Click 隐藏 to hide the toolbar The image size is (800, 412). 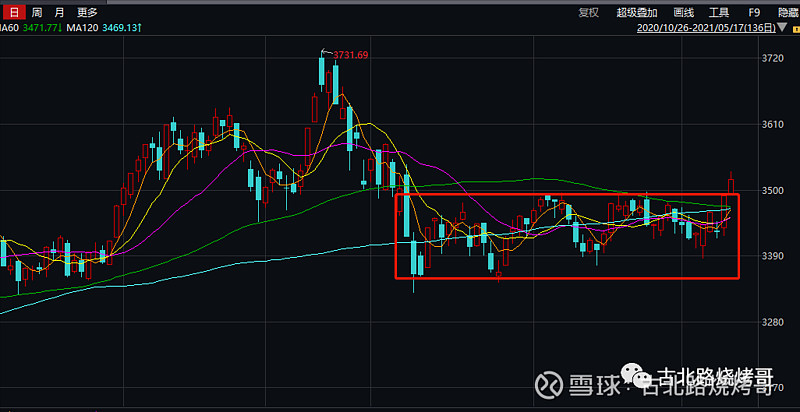pyautogui.click(x=789, y=13)
